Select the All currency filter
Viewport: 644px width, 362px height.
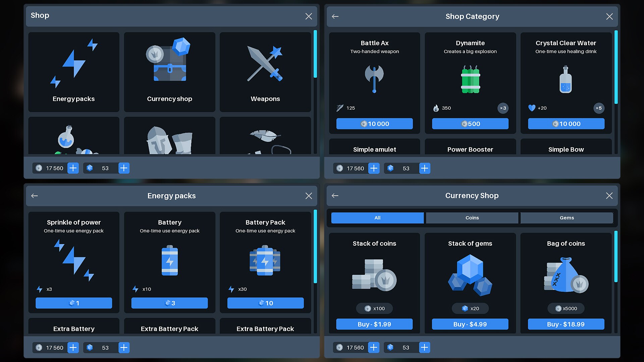pos(377,218)
